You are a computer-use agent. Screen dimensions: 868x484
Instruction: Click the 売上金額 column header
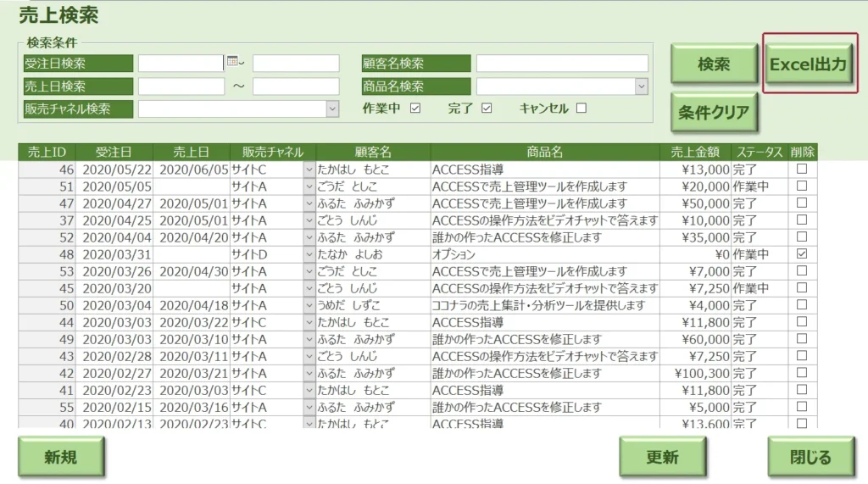[695, 153]
